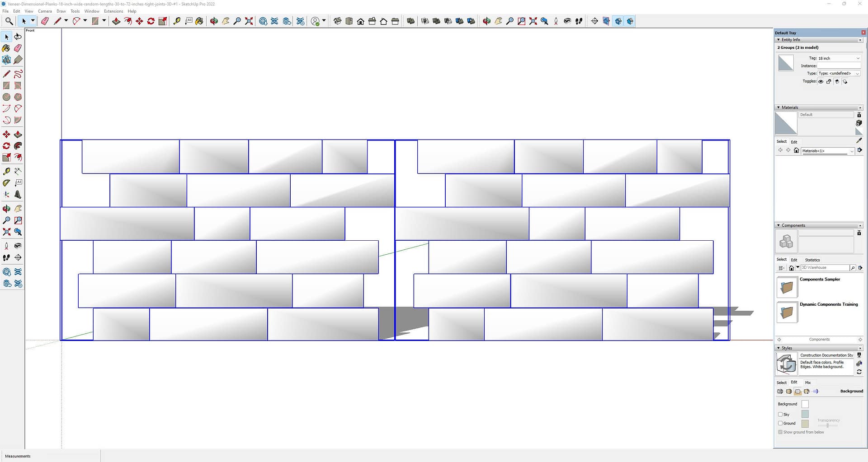Click the Ground color swatch
Viewport: 868px width, 462px height.
(x=805, y=424)
